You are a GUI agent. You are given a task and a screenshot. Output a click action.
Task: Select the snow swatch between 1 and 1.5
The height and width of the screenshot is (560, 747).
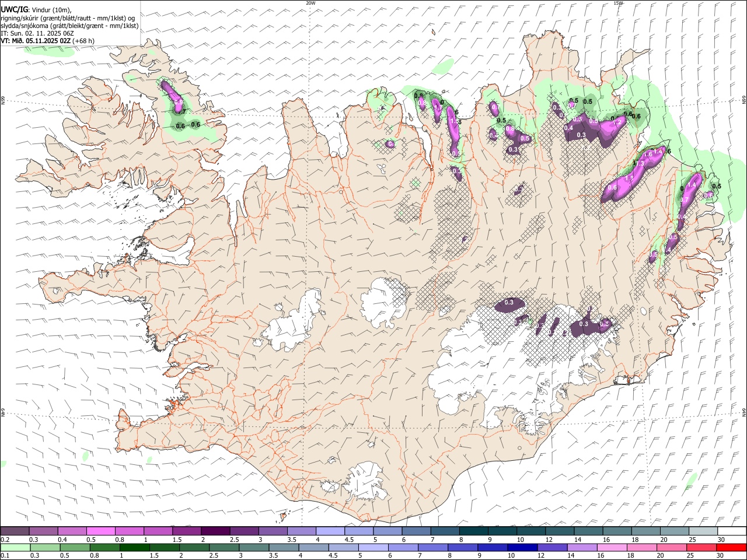159,531
